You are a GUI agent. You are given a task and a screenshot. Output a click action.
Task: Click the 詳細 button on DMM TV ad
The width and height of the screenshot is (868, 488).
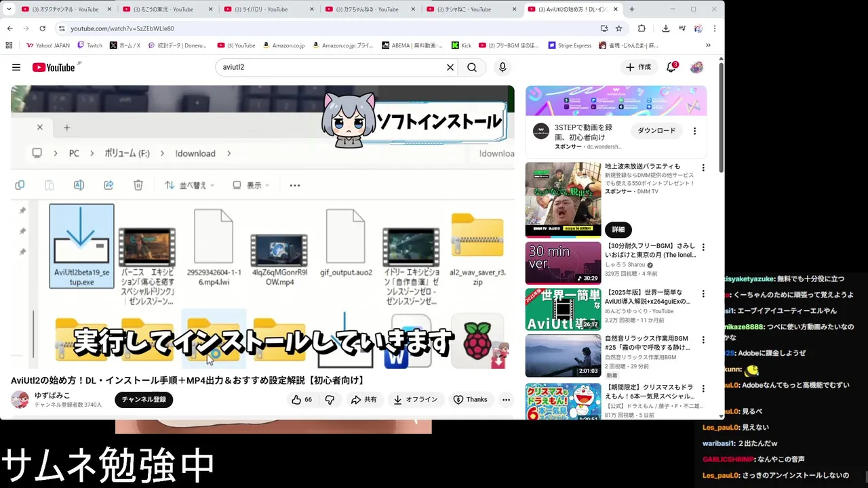coord(618,230)
